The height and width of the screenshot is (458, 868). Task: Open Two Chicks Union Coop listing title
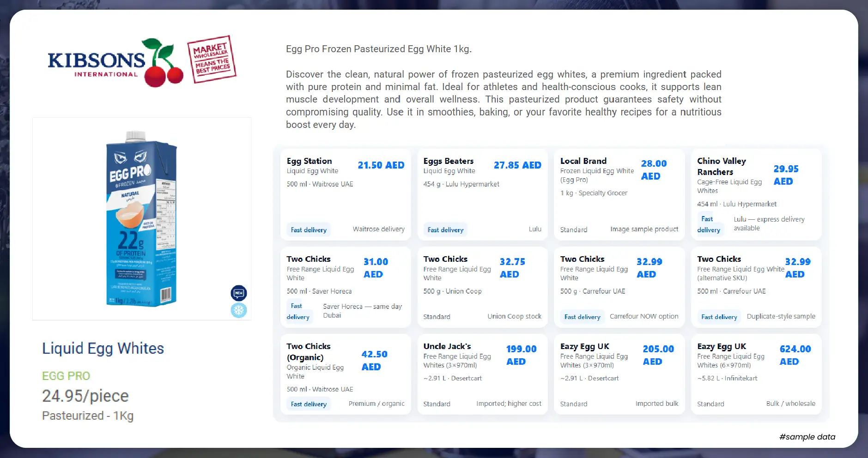click(445, 259)
